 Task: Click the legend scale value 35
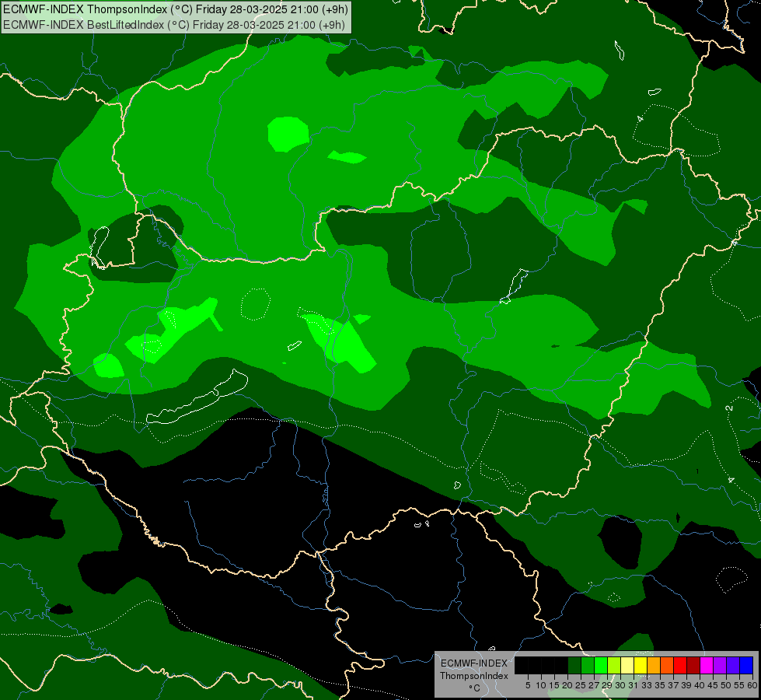pyautogui.click(x=660, y=685)
